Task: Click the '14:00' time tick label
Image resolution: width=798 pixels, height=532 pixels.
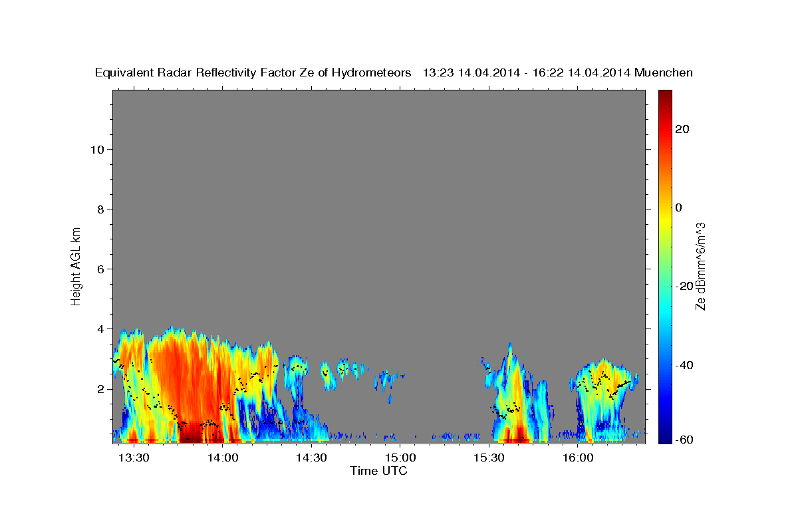Action: pyautogui.click(x=223, y=458)
